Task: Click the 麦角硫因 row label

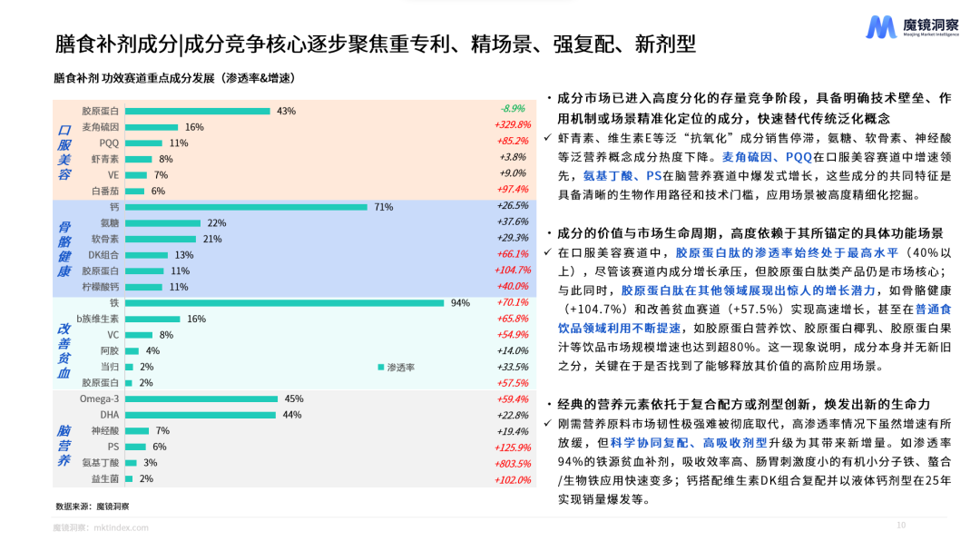Action: tap(100, 127)
